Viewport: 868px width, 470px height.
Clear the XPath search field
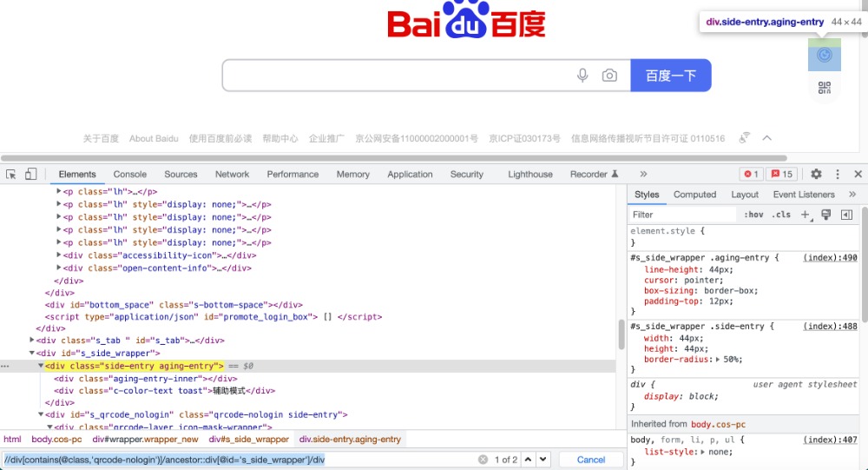point(483,460)
